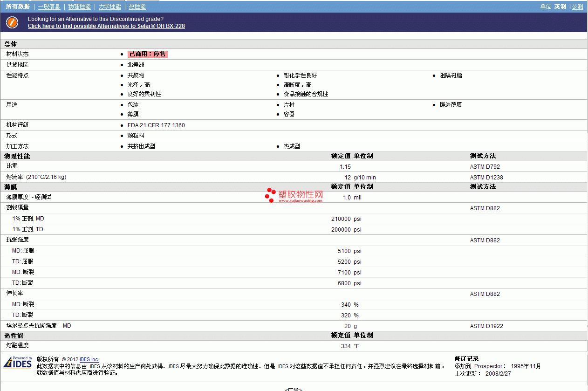The height and width of the screenshot is (391, 588).
Task: Click the 熔流率 (210°C/2.16 kg) row label
Action: tap(36, 177)
